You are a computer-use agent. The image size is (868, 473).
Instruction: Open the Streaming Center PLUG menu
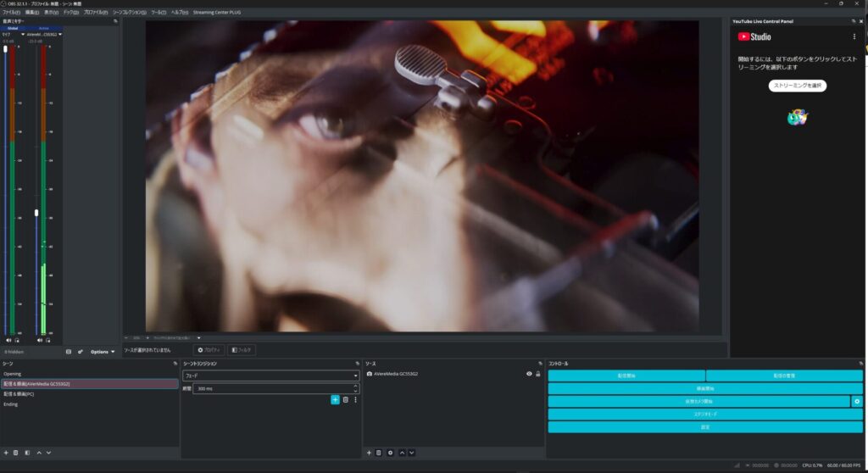coord(217,13)
